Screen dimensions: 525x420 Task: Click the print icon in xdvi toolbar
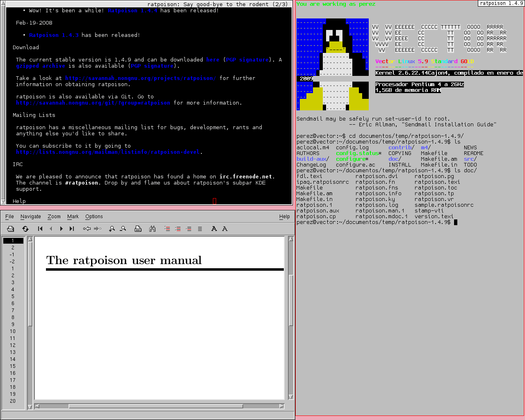point(138,229)
